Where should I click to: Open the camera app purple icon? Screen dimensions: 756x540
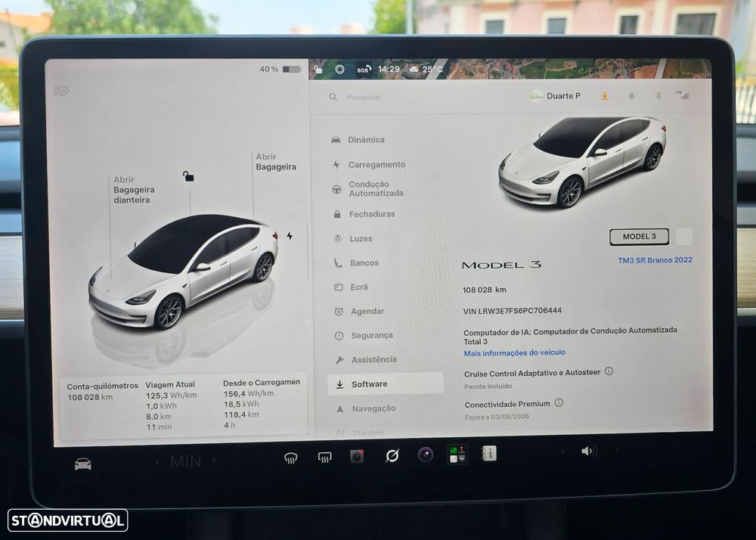point(425,455)
